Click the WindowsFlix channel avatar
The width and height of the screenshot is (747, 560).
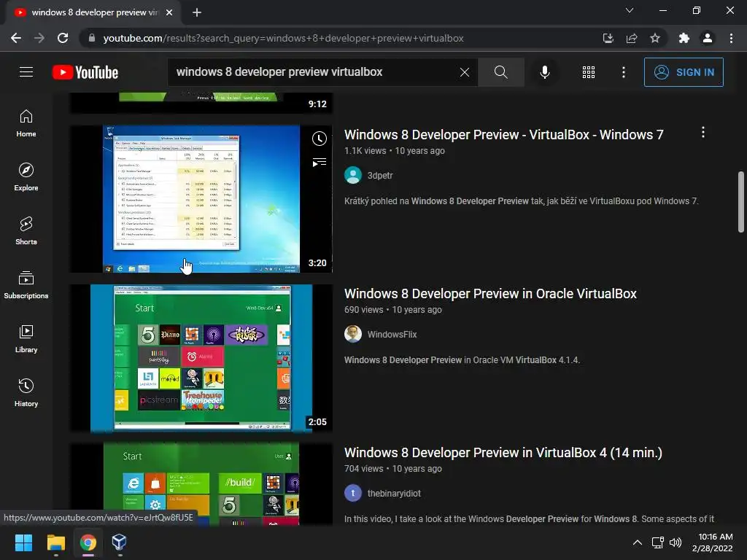(x=353, y=334)
